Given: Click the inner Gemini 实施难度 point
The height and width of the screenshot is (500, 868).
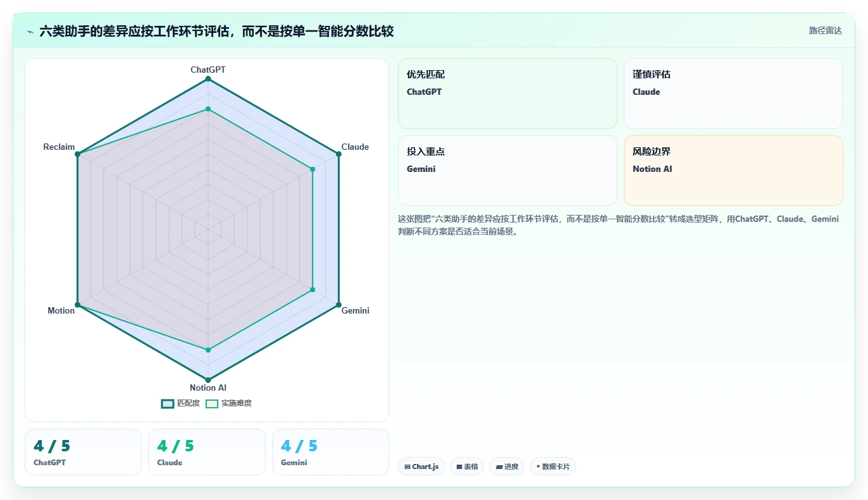Looking at the screenshot, I should (313, 290).
